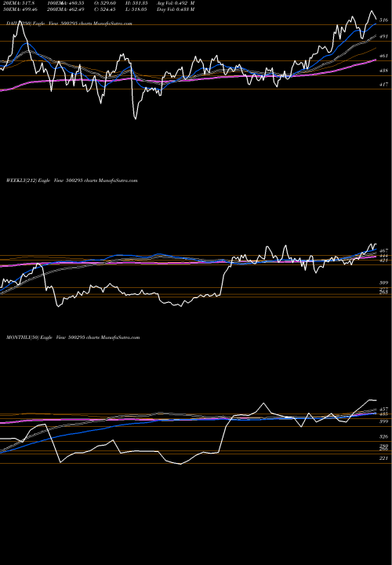Click the 200EMA value 462.49

coord(67,9)
